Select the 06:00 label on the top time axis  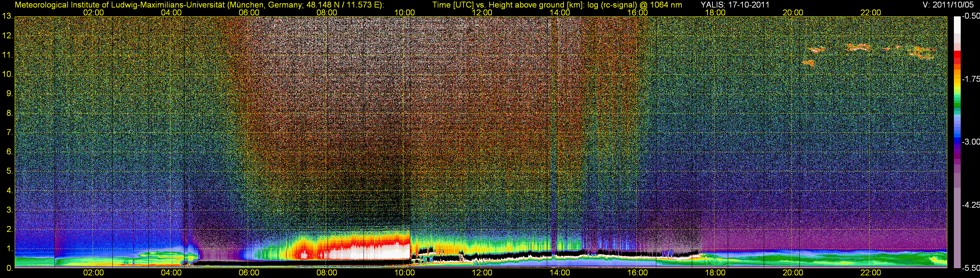coord(249,12)
